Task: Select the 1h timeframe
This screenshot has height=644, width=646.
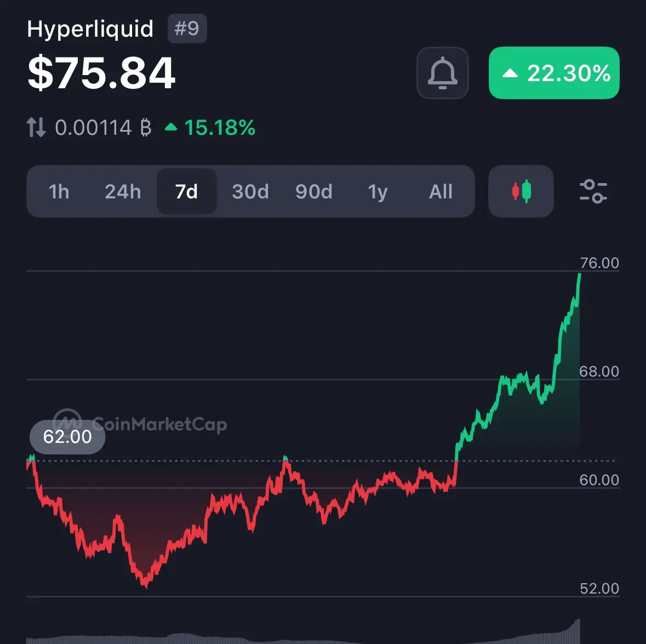Action: (59, 192)
